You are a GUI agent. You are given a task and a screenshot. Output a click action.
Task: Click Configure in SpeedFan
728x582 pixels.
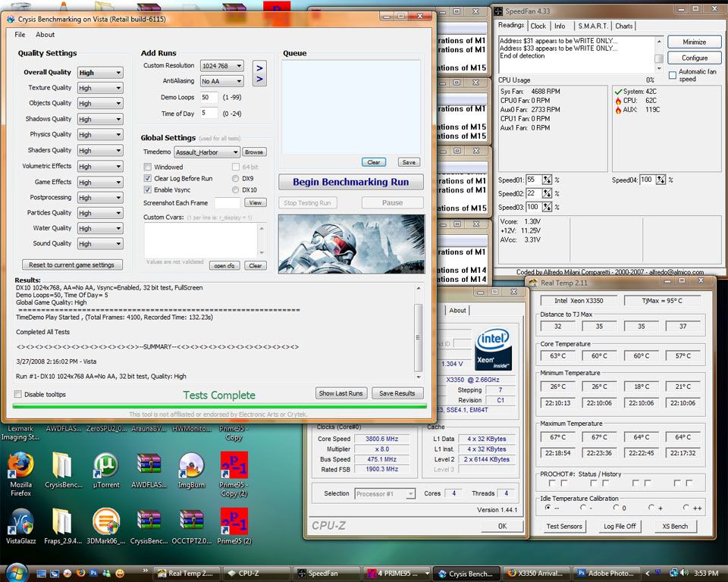click(x=695, y=58)
